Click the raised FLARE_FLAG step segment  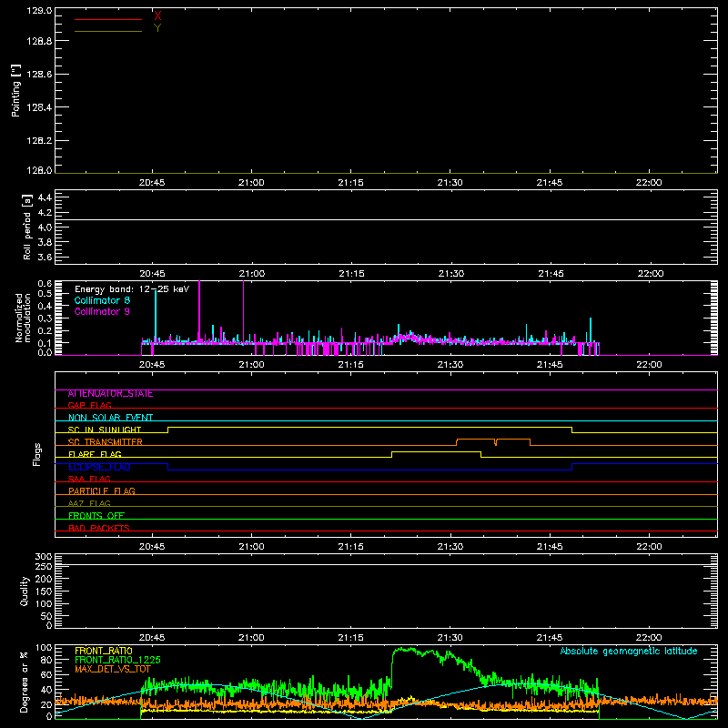pos(436,451)
